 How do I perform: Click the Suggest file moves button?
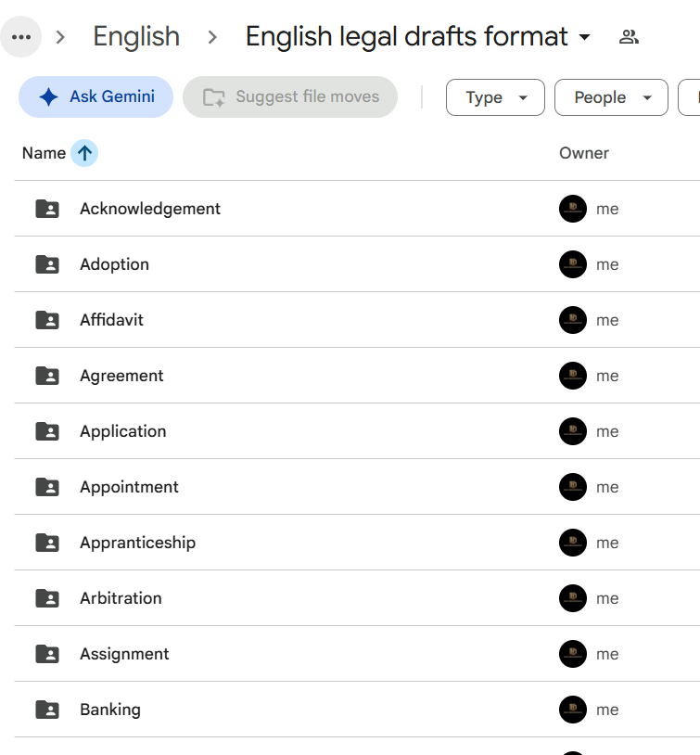tap(290, 96)
